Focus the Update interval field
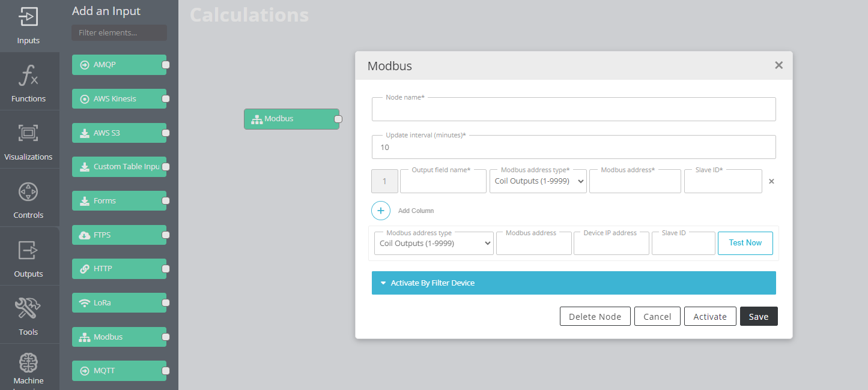The height and width of the screenshot is (390, 868). coord(574,147)
